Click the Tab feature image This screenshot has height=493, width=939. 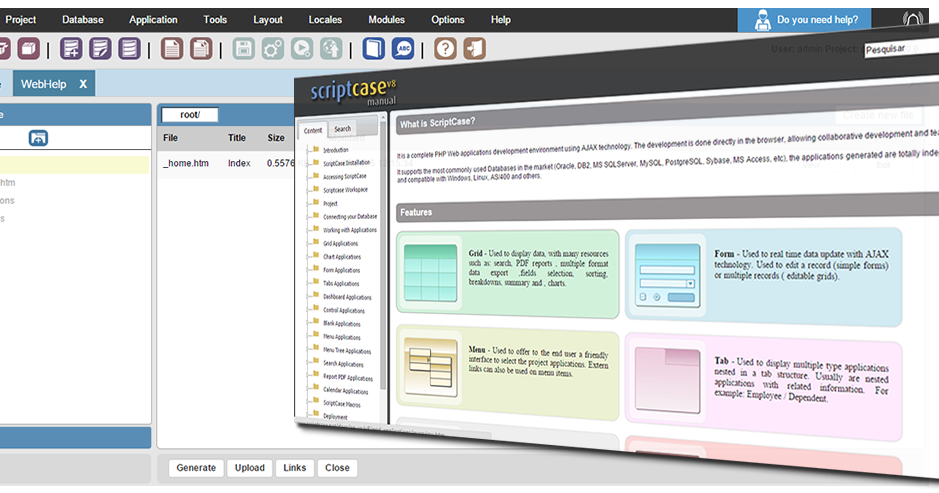click(667, 380)
